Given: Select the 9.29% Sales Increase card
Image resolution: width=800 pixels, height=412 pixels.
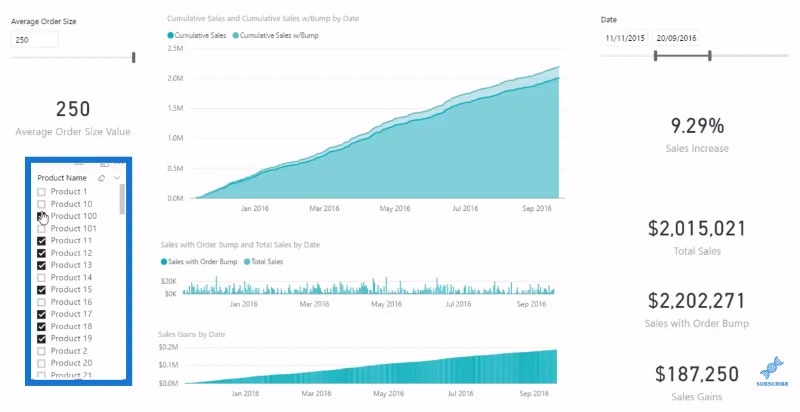Looking at the screenshot, I should tap(697, 135).
